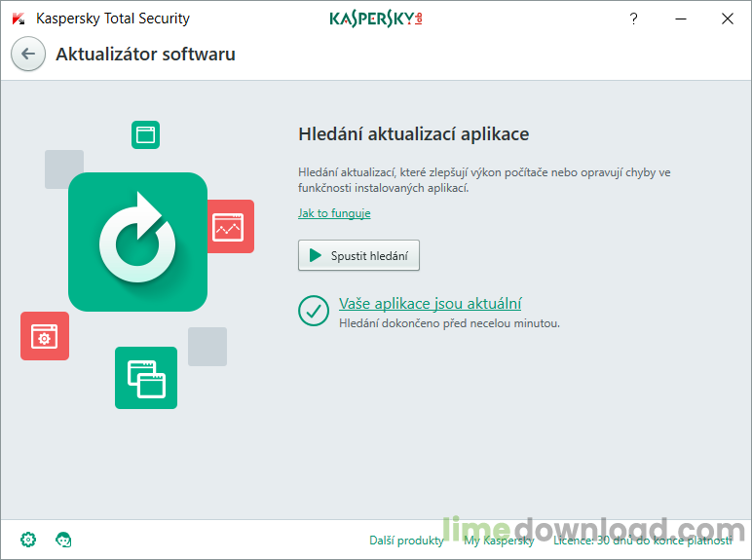Click Hledání dokončeno před necelou minutou text
The height and width of the screenshot is (560, 752).
coord(449,323)
